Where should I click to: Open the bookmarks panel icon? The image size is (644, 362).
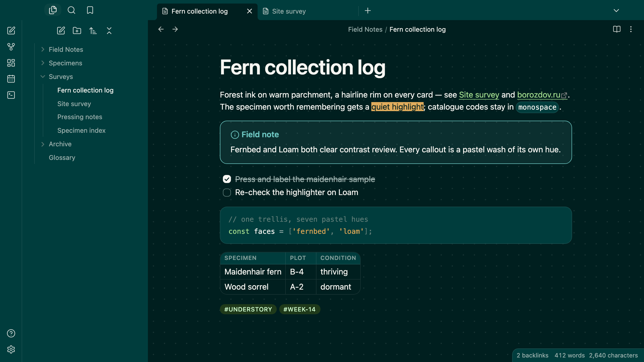(x=90, y=10)
